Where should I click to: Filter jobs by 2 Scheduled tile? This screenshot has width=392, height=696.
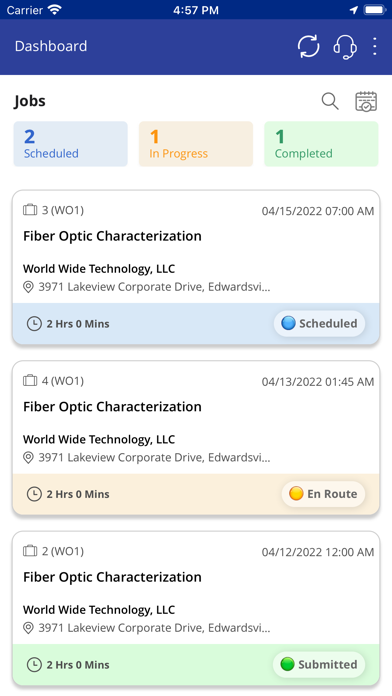pyautogui.click(x=71, y=144)
